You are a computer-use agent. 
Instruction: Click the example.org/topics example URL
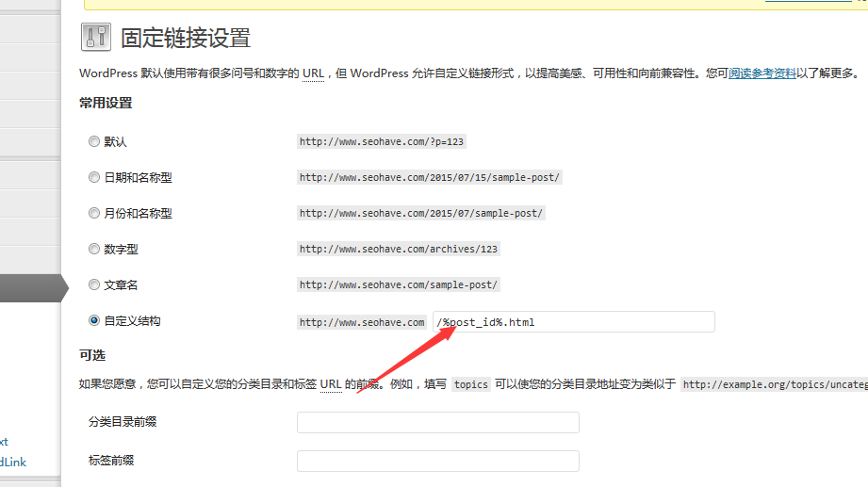(774, 384)
